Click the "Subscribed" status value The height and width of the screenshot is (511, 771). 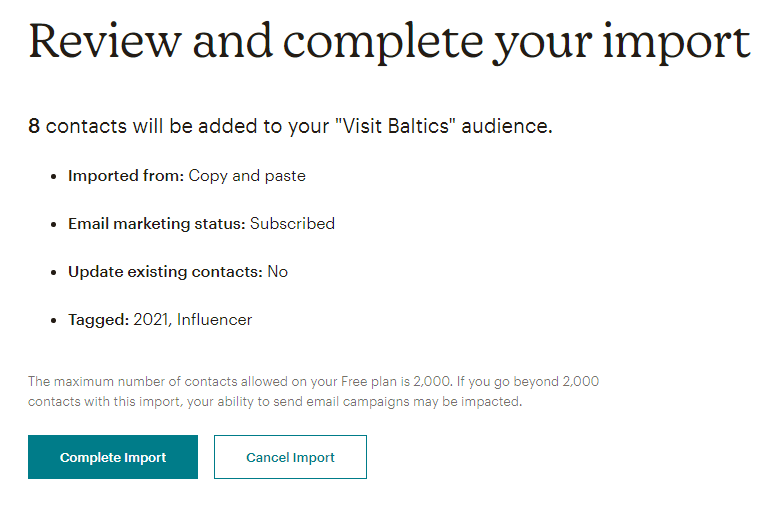click(x=292, y=223)
